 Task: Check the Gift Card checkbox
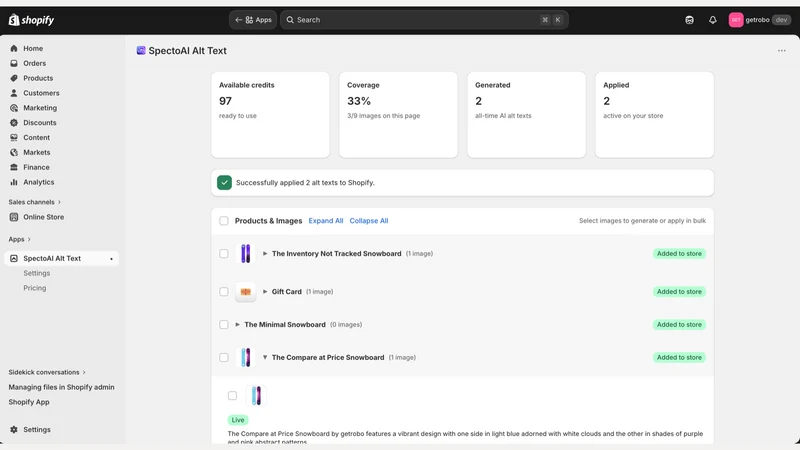223,291
